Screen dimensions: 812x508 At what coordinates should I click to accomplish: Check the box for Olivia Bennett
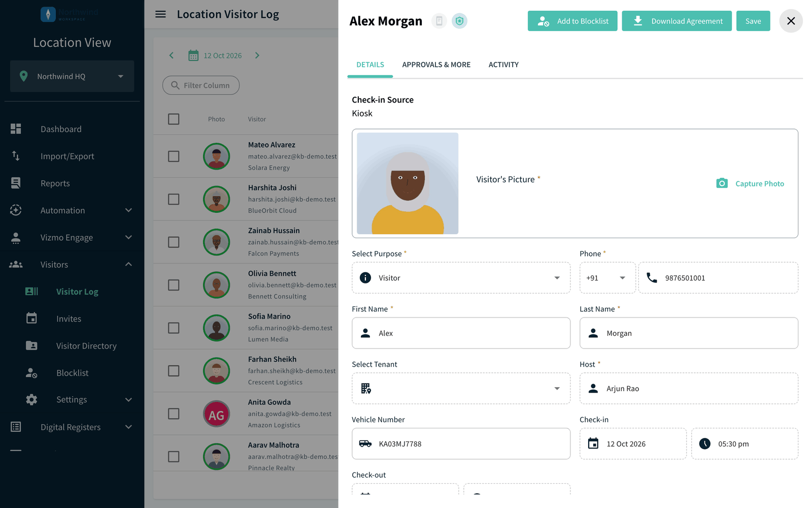point(174,285)
